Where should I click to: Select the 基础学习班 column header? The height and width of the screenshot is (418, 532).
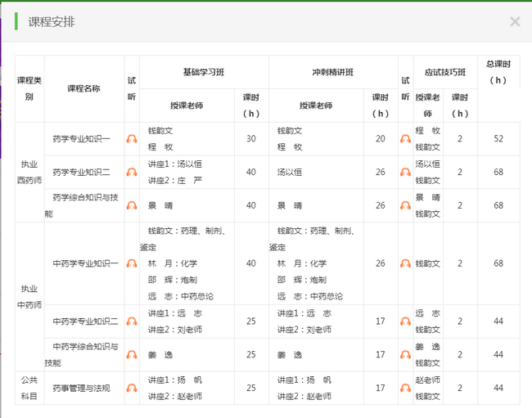[204, 73]
